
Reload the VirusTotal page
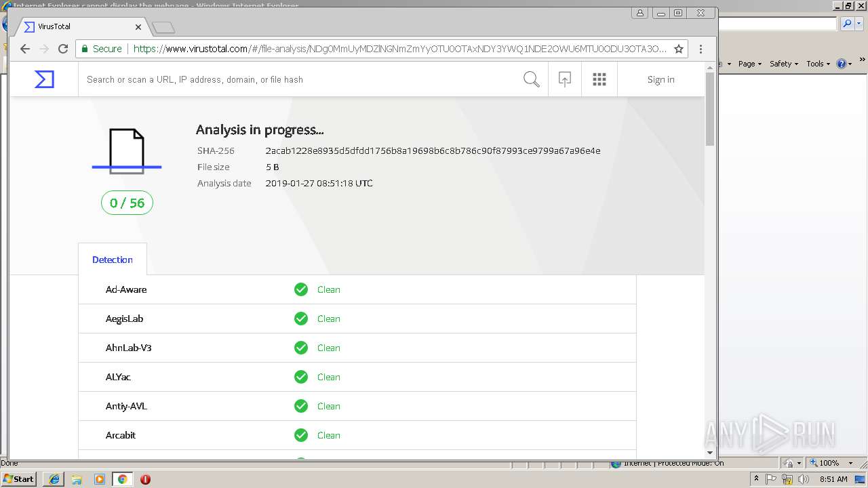[x=63, y=49]
